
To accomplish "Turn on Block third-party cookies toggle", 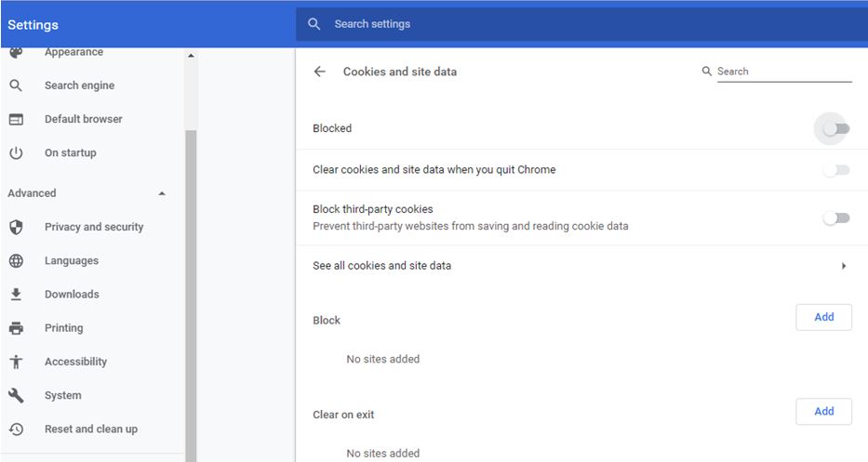I will [x=835, y=218].
